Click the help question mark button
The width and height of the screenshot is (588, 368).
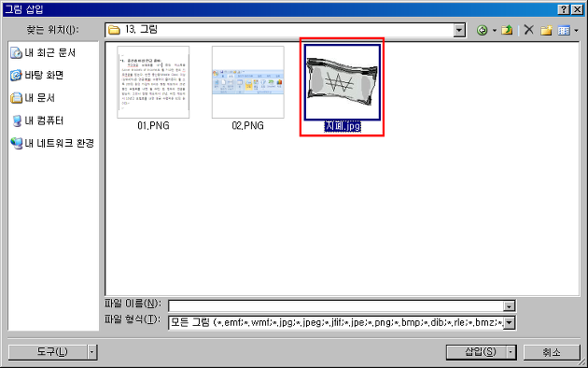[564, 9]
